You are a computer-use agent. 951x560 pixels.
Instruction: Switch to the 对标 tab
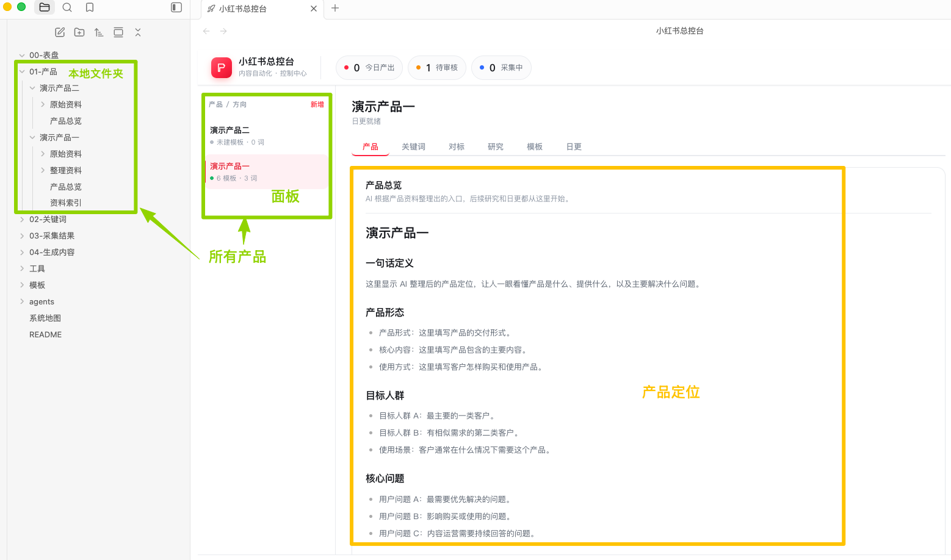(457, 146)
